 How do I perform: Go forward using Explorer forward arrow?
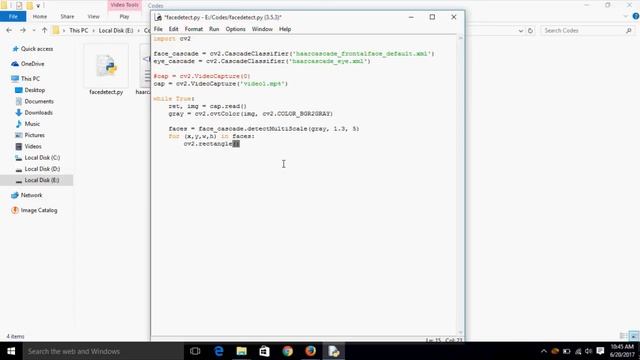tap(23, 31)
